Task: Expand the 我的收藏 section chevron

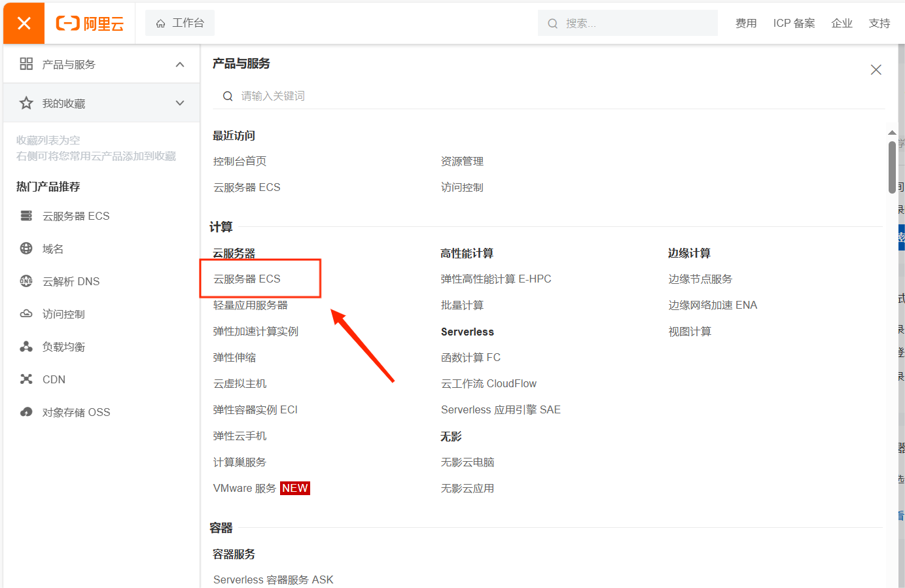Action: coord(180,103)
